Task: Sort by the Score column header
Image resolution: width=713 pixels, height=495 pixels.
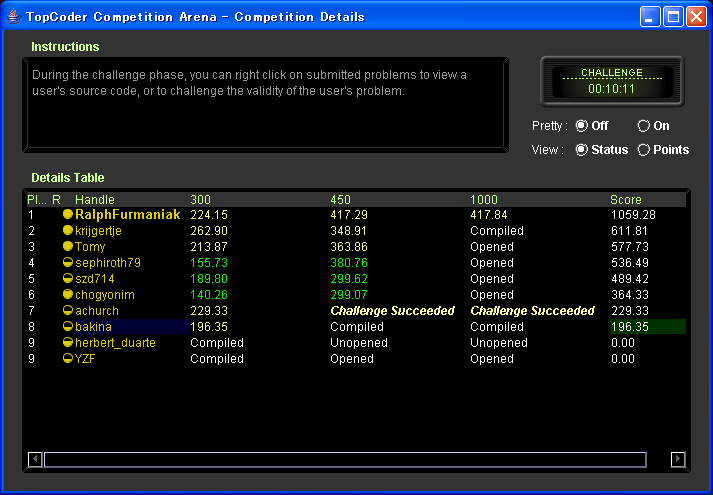Action: (626, 200)
